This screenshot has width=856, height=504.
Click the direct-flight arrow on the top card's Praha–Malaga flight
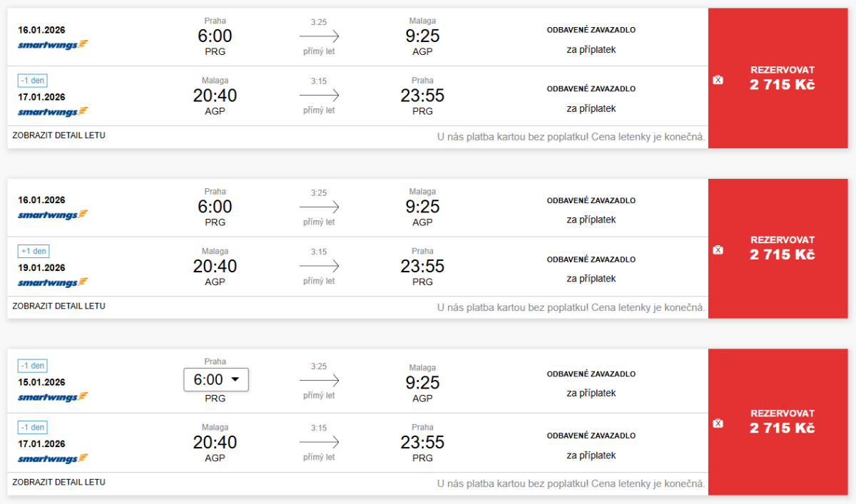pyautogui.click(x=319, y=36)
